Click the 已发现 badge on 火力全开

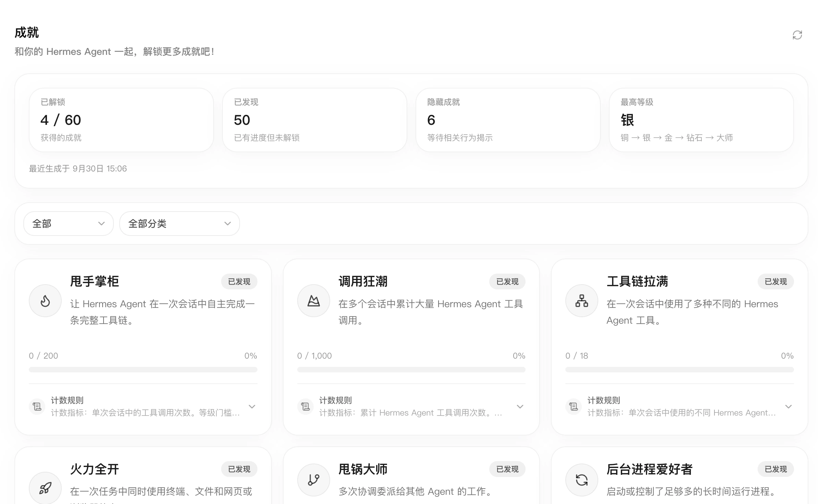pyautogui.click(x=239, y=469)
